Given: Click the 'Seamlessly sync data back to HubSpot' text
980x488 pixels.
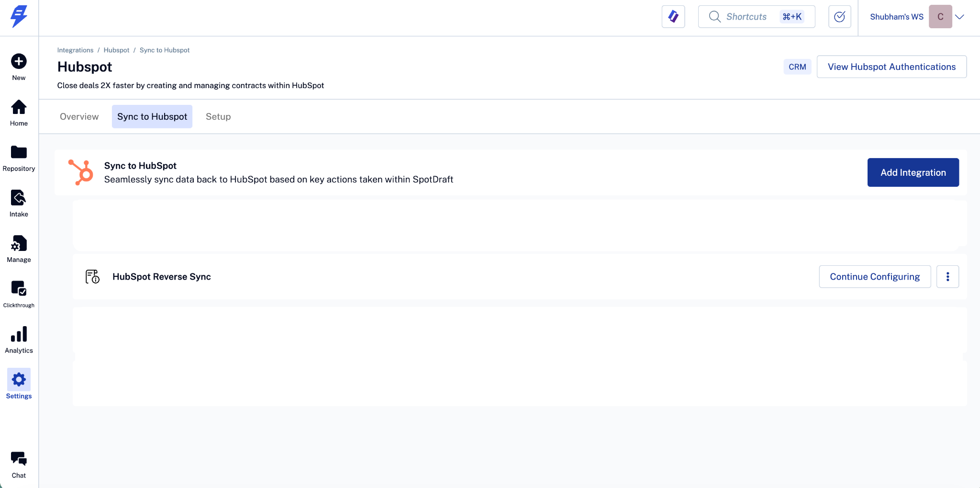Looking at the screenshot, I should [278, 180].
